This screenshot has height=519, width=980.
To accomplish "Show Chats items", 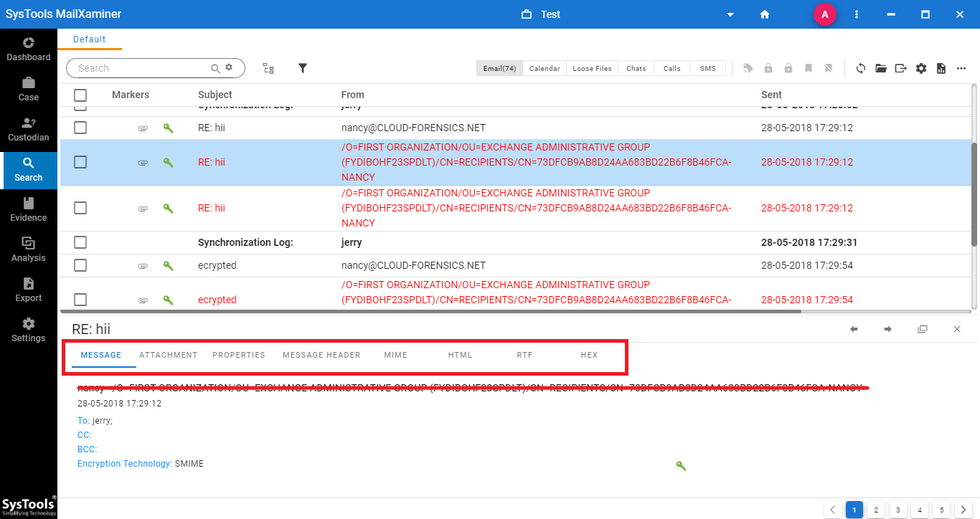I will [x=636, y=68].
